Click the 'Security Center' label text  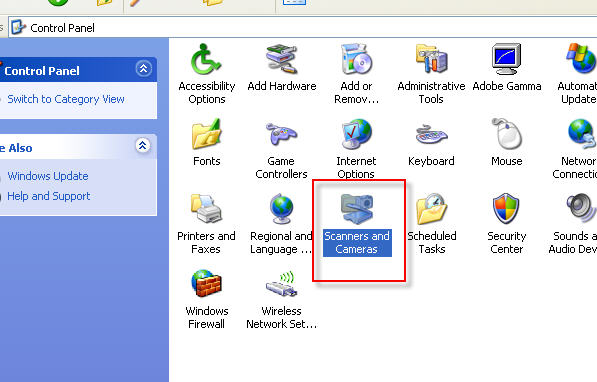click(507, 243)
